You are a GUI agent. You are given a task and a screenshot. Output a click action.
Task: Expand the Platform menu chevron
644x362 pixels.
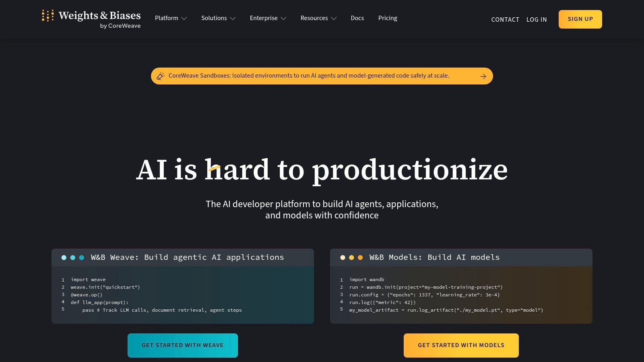click(x=184, y=19)
